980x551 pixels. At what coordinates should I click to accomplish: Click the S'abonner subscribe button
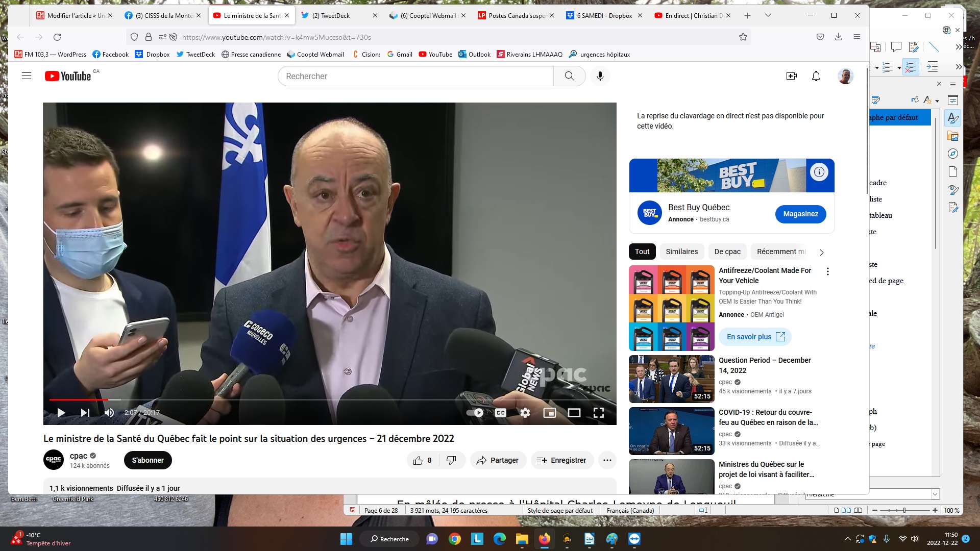[x=148, y=460]
